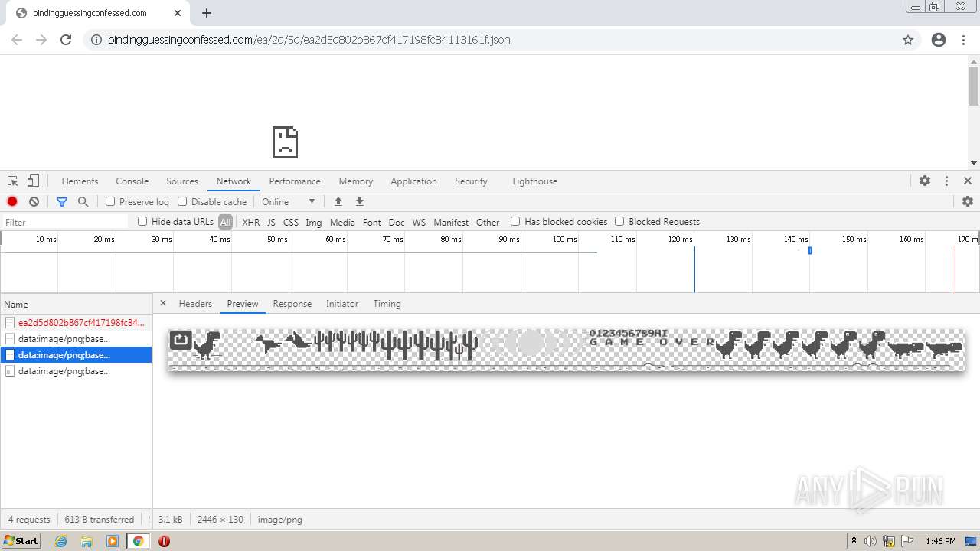The image size is (980, 551).
Task: Close the bindingguessingconfessed.com tab
Action: 178,13
